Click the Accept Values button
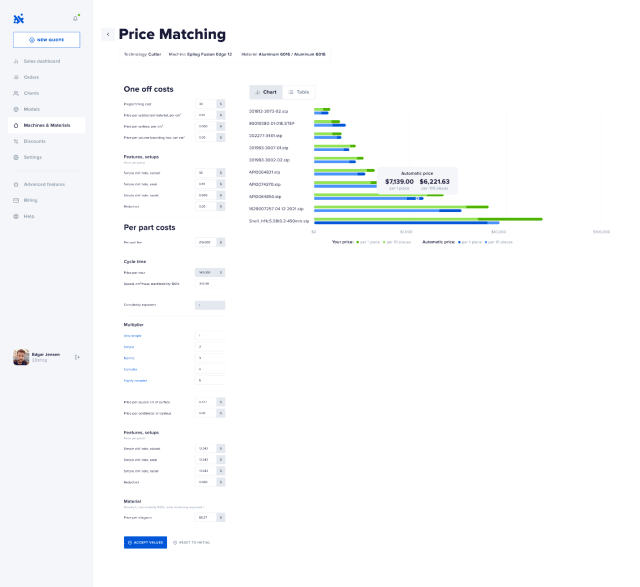The height and width of the screenshot is (587, 640). point(145,542)
